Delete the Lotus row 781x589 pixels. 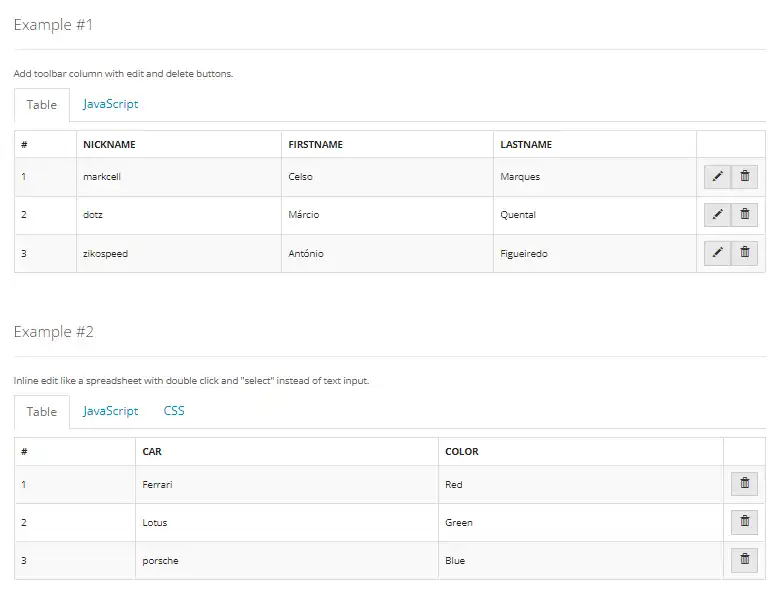[x=744, y=522]
